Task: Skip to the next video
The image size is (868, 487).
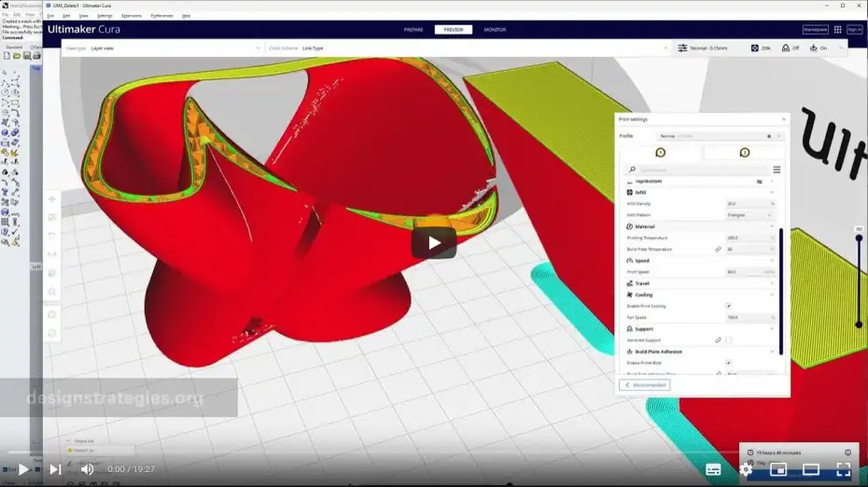Action: click(x=55, y=470)
